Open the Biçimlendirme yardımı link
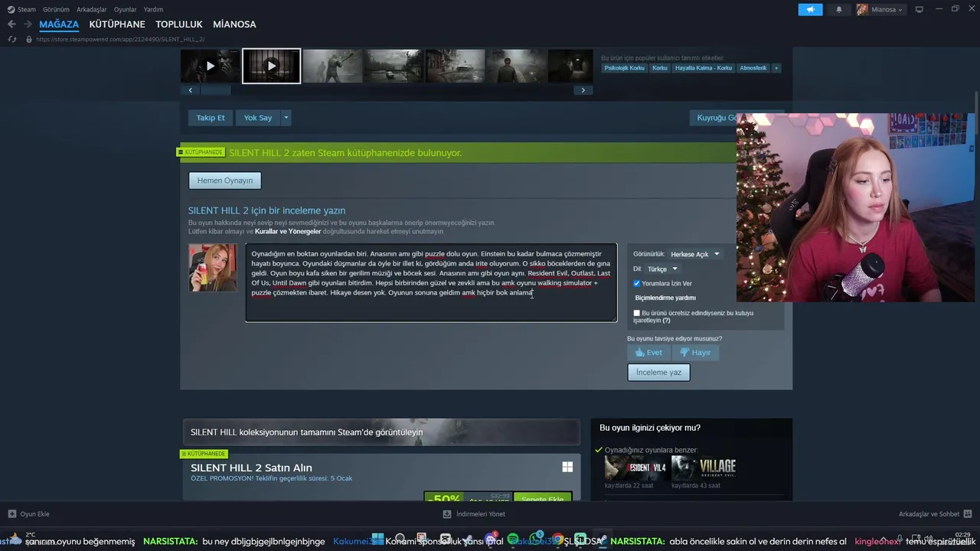This screenshot has width=980, height=551. click(x=665, y=298)
